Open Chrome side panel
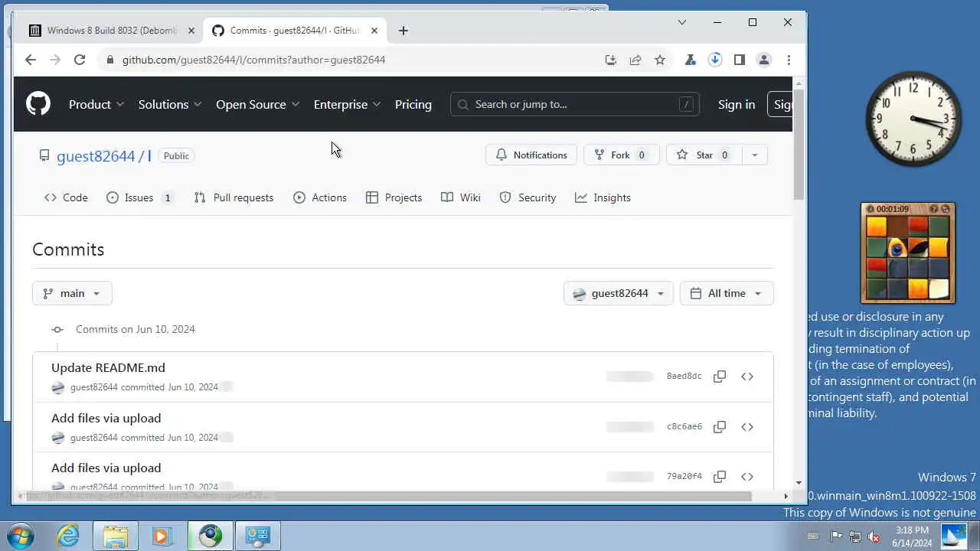 click(740, 60)
